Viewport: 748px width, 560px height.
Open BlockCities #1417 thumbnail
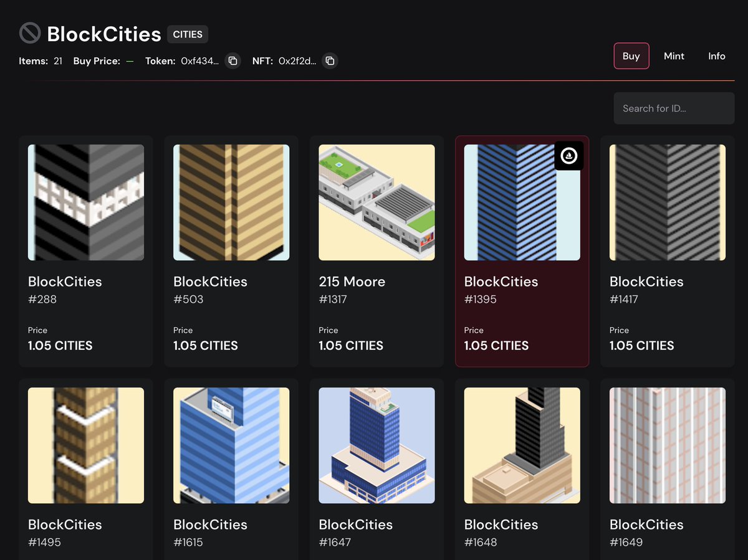(668, 202)
